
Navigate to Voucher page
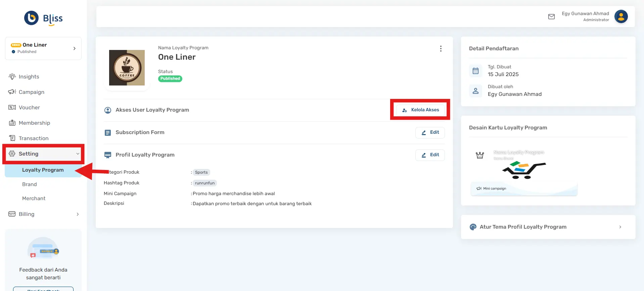pyautogui.click(x=29, y=108)
